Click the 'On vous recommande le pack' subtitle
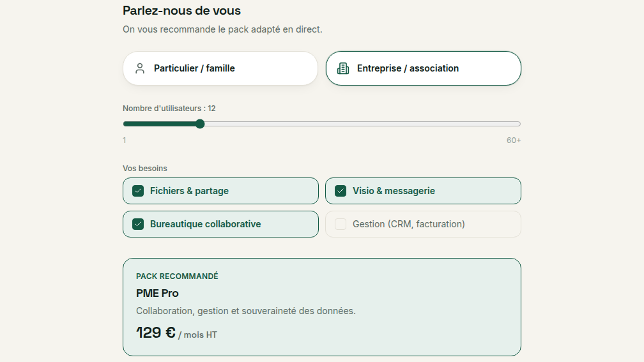The image size is (644, 362). [x=222, y=29]
